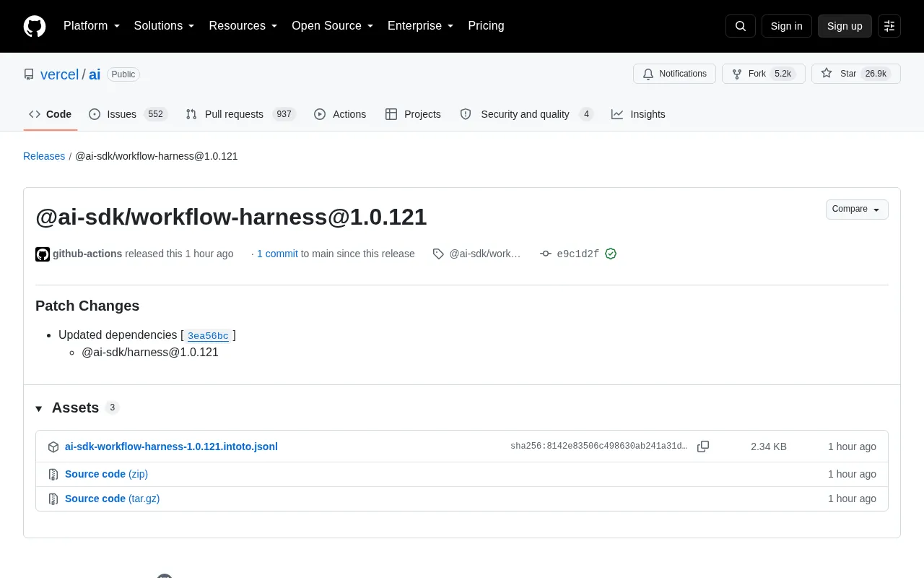This screenshot has height=578, width=924.
Task: Click the search magnifier button
Action: point(741,26)
